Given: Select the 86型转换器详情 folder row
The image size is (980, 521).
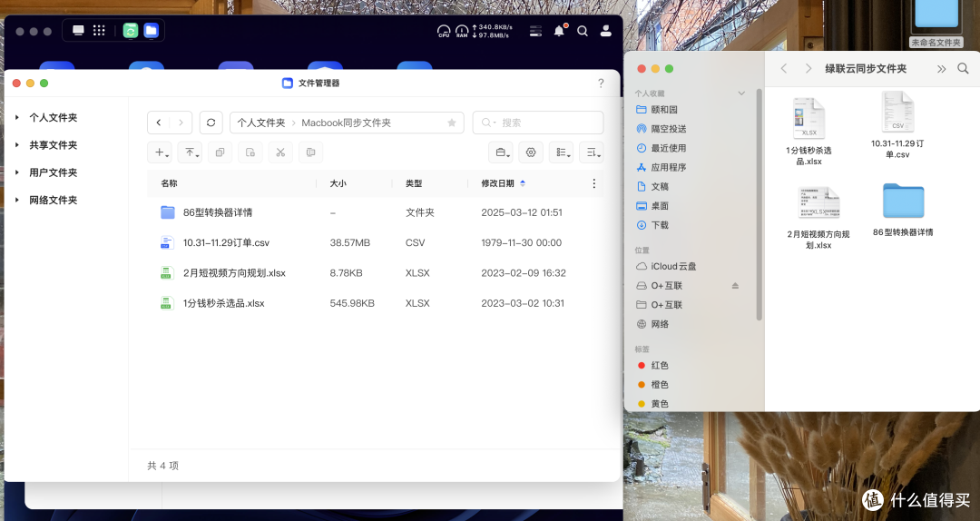Looking at the screenshot, I should coord(375,212).
